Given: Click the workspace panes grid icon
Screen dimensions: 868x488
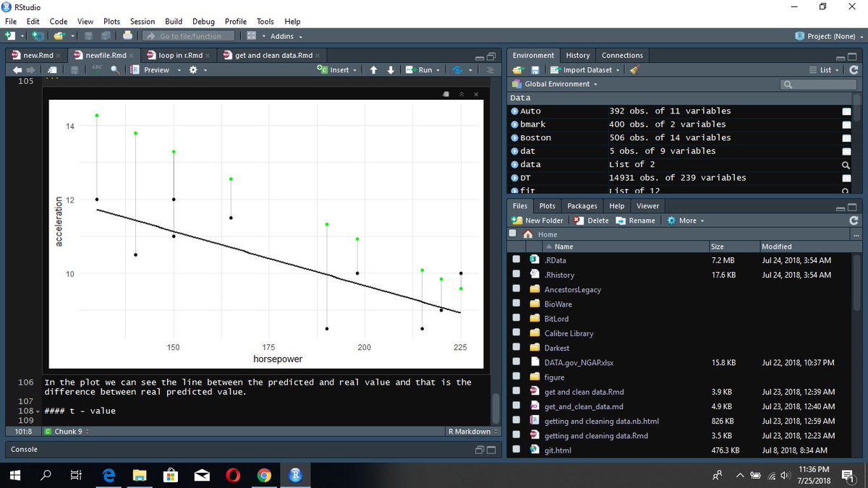Looking at the screenshot, I should (252, 36).
